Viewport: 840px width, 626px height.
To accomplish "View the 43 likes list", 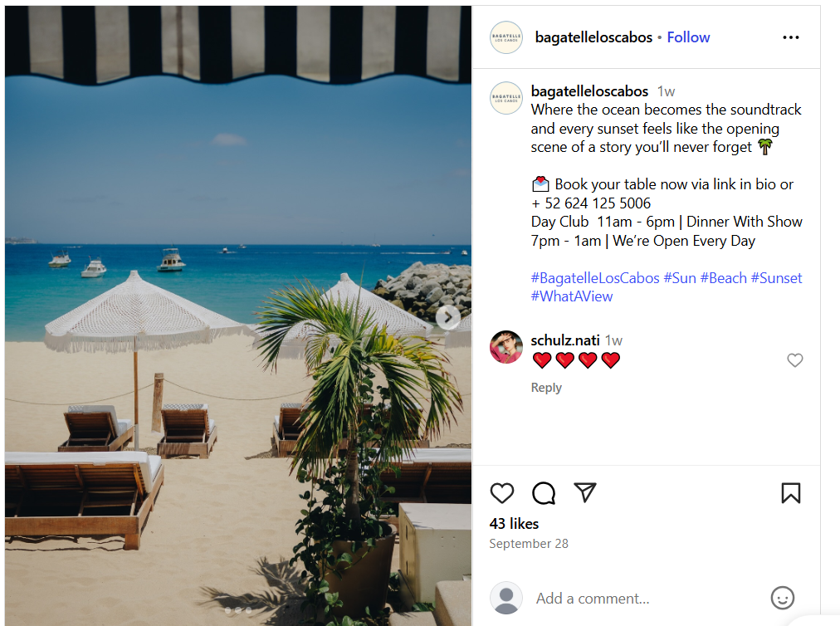I will pos(514,524).
